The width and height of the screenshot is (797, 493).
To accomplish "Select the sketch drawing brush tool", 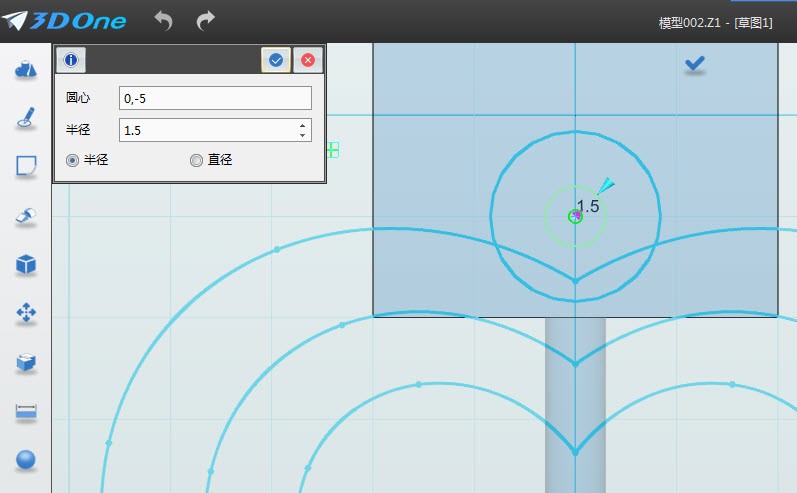I will click(x=26, y=117).
